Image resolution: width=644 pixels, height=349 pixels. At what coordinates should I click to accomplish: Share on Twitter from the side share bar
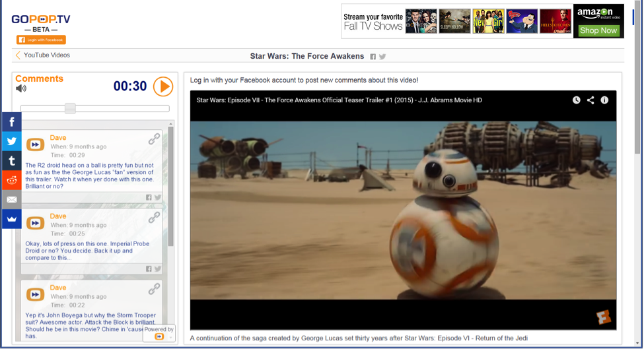[x=12, y=141]
